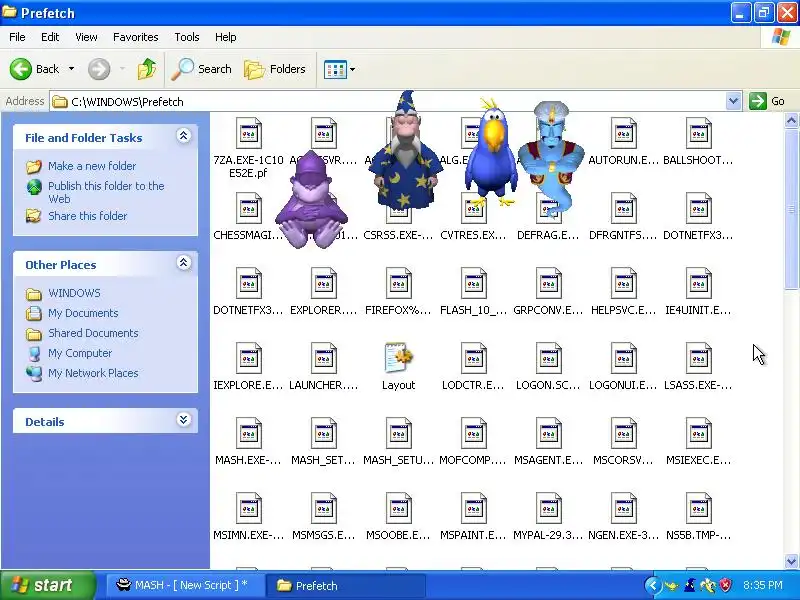Click the Go button
Screen dimensions: 800x600
click(x=767, y=101)
